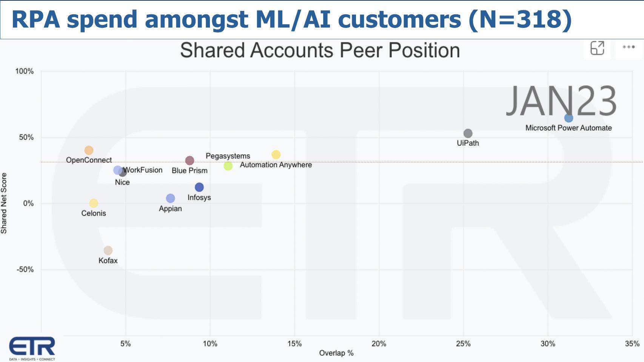644x362 pixels.
Task: Click the Shared Accounts Peer Position title
Action: [320, 50]
